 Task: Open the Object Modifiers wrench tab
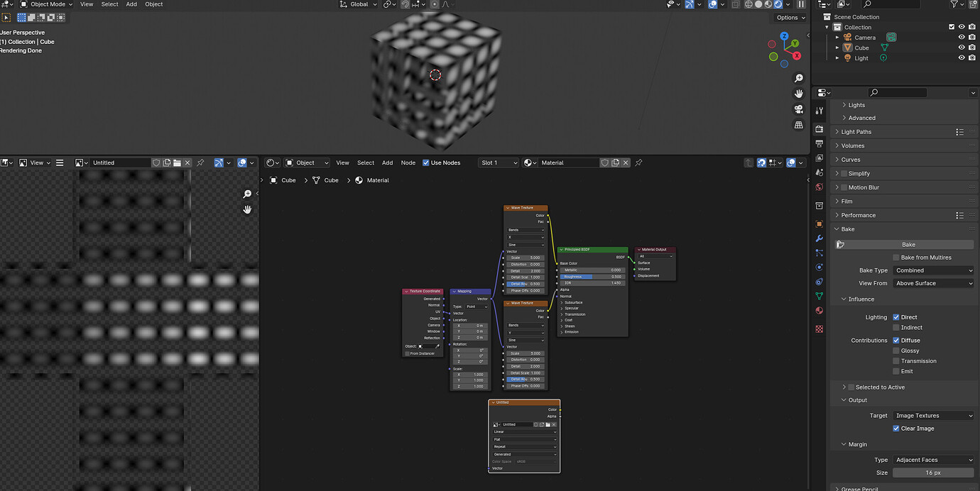coord(820,238)
